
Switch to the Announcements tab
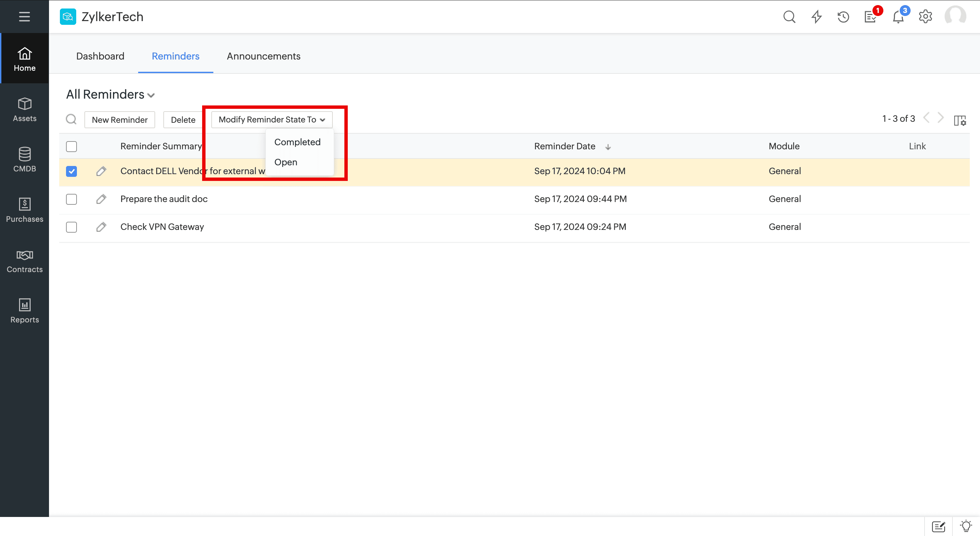point(263,56)
